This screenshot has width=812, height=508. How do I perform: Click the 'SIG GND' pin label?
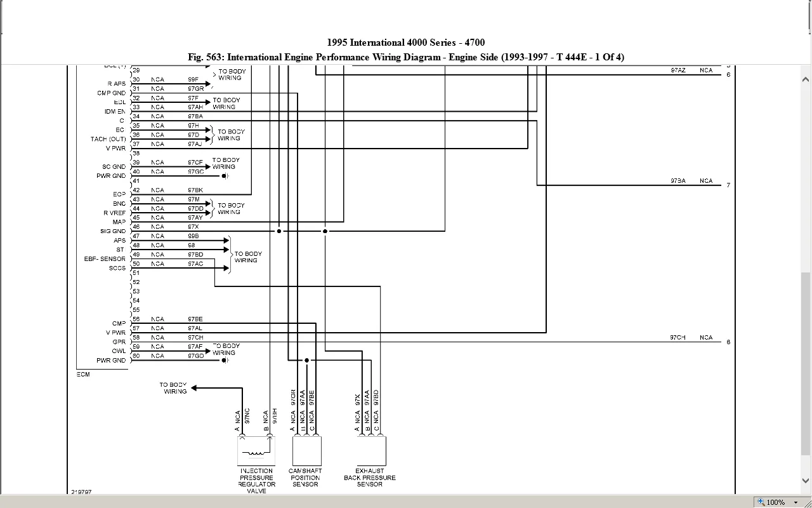113,232
